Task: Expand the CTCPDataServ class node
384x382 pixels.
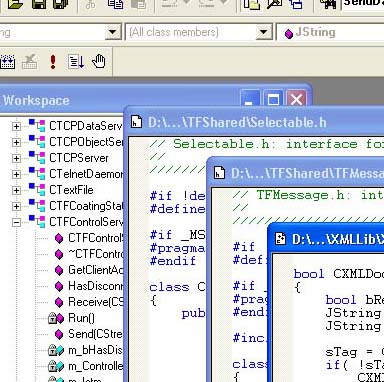Action: (x=16, y=126)
